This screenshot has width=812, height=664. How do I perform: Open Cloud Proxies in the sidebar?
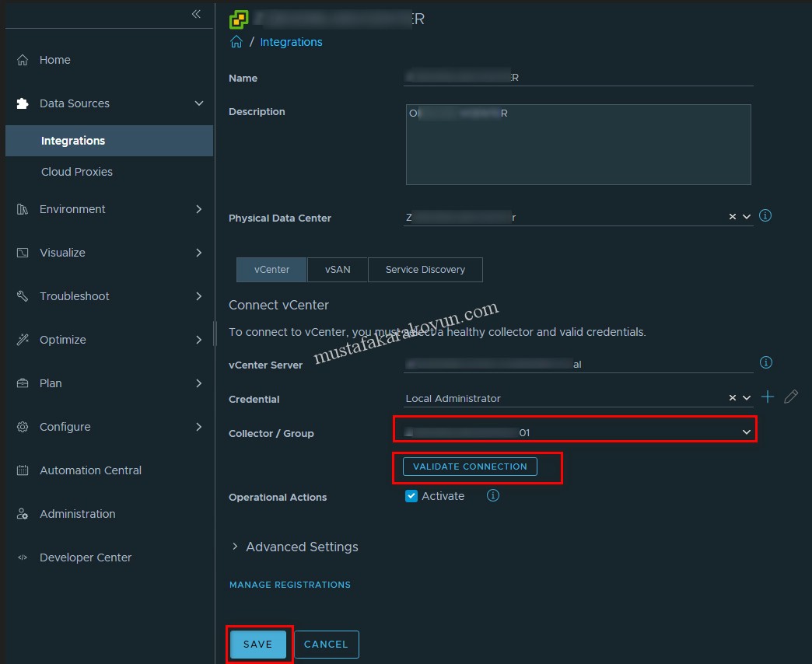(77, 172)
